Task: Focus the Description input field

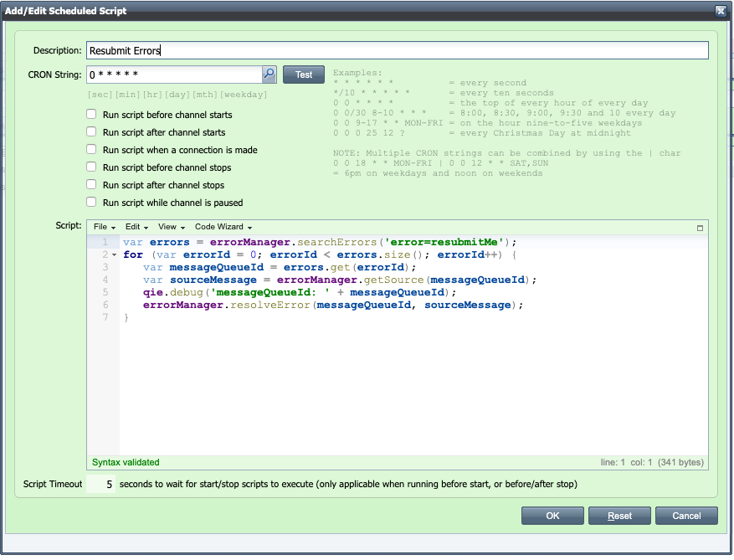Action: (x=397, y=50)
